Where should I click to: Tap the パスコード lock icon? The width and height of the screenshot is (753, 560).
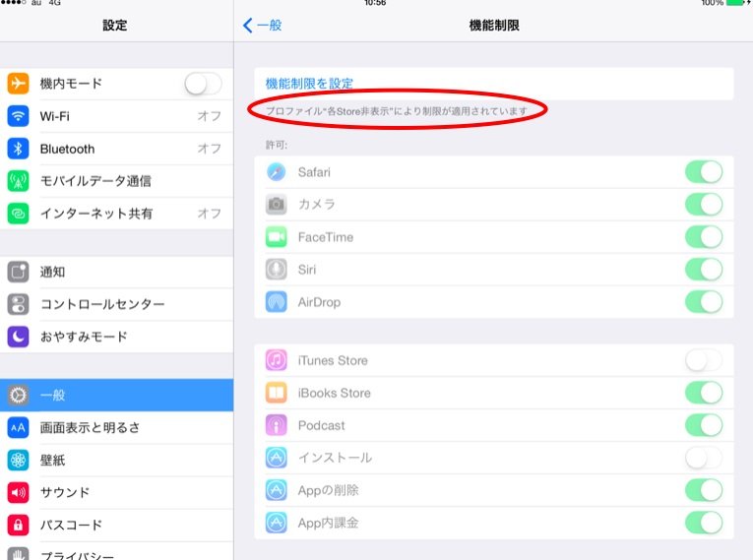click(18, 525)
